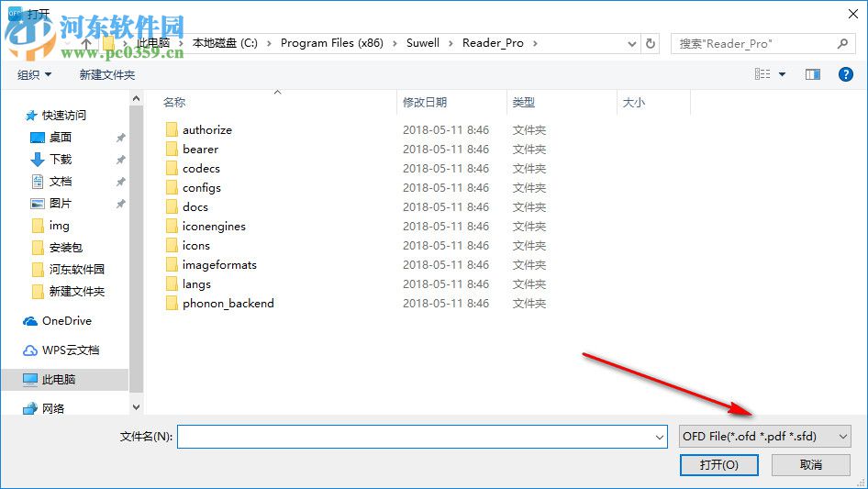Expand the address bar history dropdown
868x489 pixels.
631,44
